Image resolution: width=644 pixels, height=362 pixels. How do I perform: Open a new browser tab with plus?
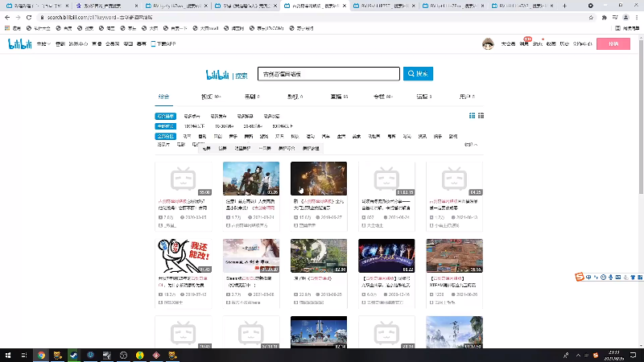pyautogui.click(x=564, y=6)
